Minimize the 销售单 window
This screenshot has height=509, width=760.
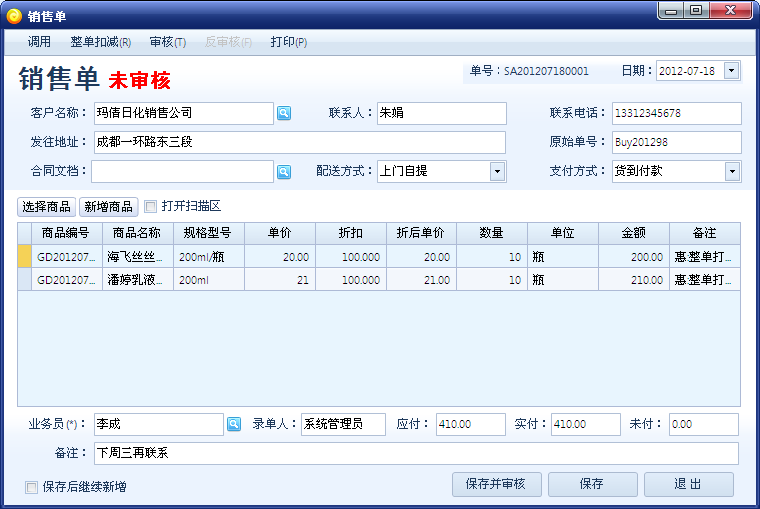point(671,11)
